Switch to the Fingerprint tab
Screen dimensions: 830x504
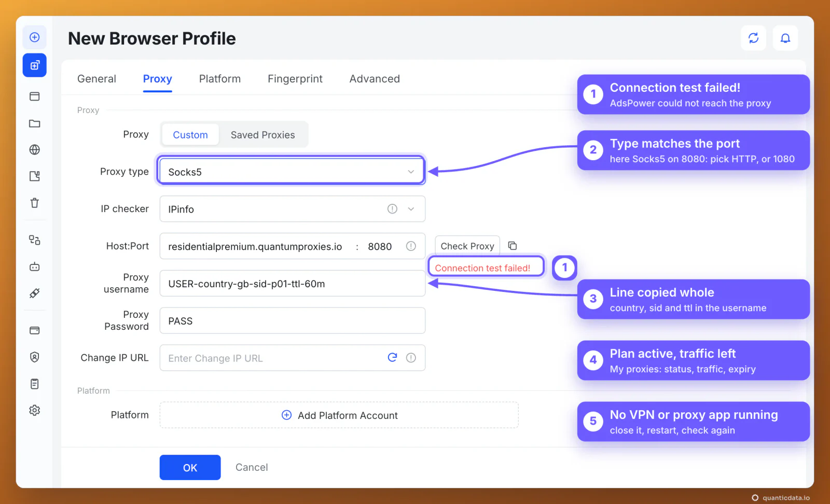coord(295,79)
